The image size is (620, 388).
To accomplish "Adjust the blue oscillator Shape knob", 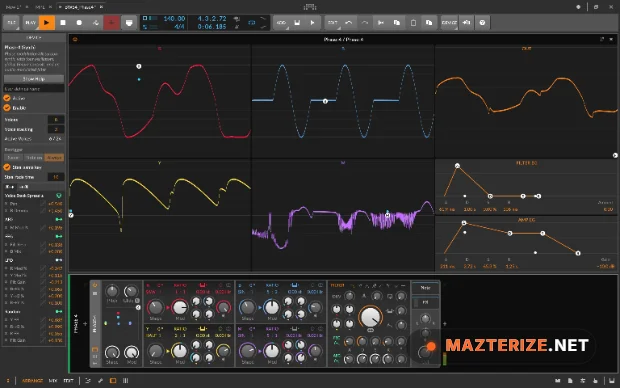I will point(248,307).
